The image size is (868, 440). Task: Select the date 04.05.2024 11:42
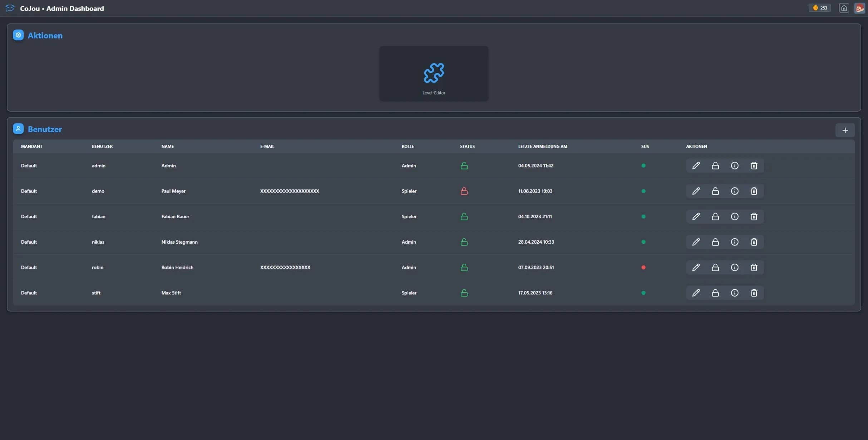click(536, 166)
